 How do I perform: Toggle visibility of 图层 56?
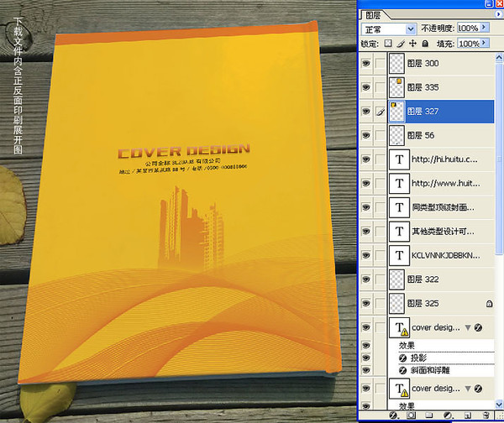pyautogui.click(x=365, y=135)
